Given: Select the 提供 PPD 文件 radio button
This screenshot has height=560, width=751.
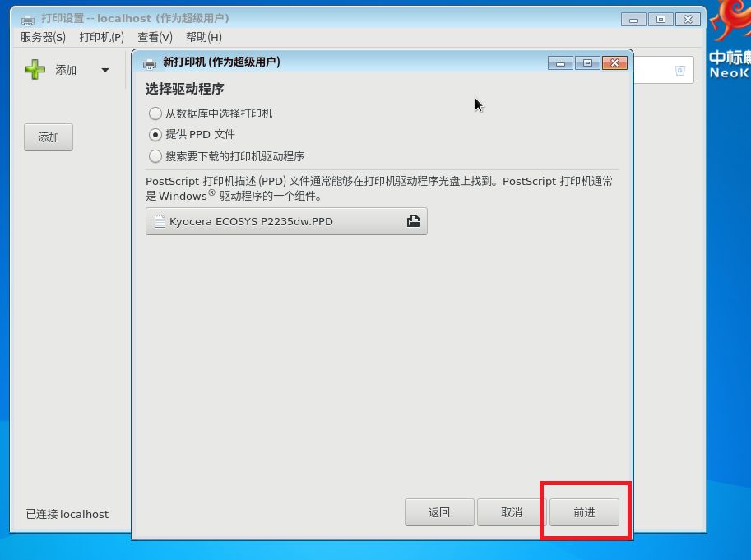Looking at the screenshot, I should tap(155, 135).
